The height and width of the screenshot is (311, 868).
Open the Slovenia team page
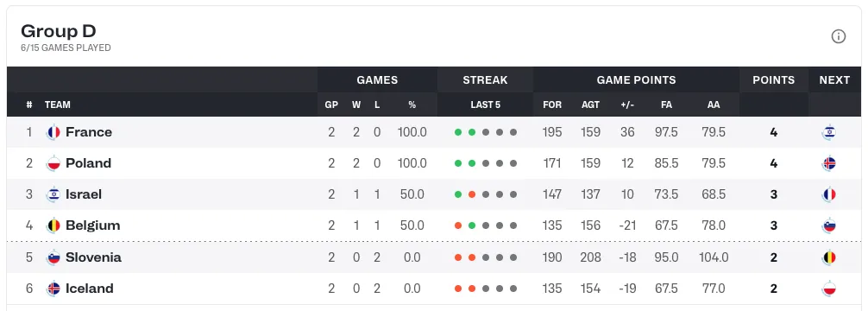93,257
